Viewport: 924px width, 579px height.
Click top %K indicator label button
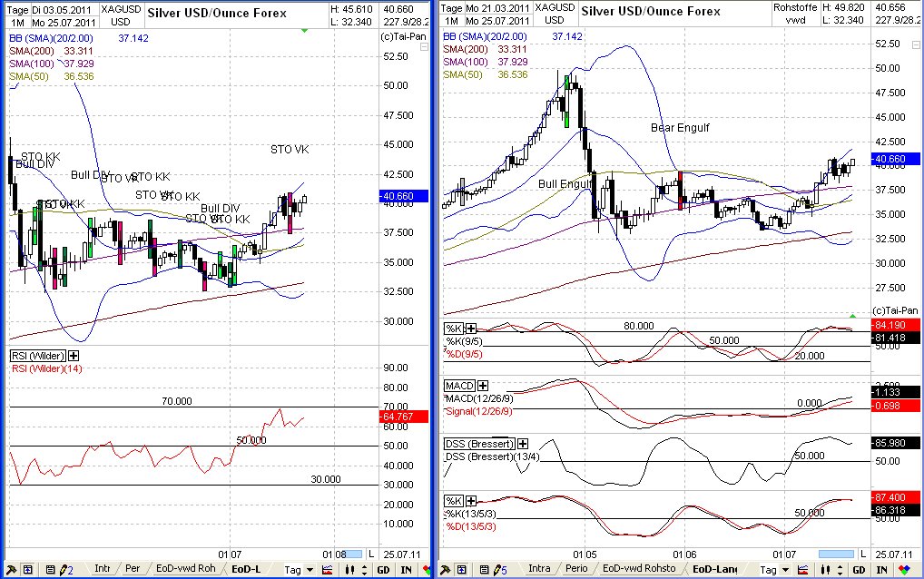453,329
